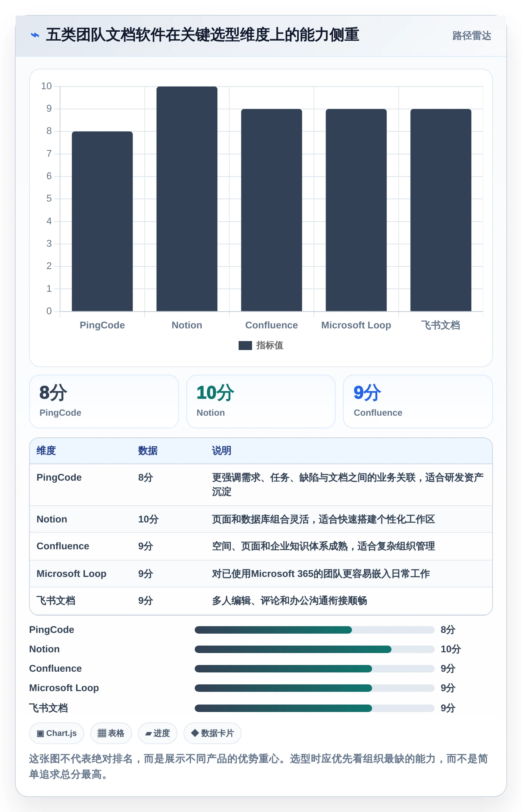522x812 pixels.
Task: Select the Microsoft Loop cell in table
Action: [71, 574]
